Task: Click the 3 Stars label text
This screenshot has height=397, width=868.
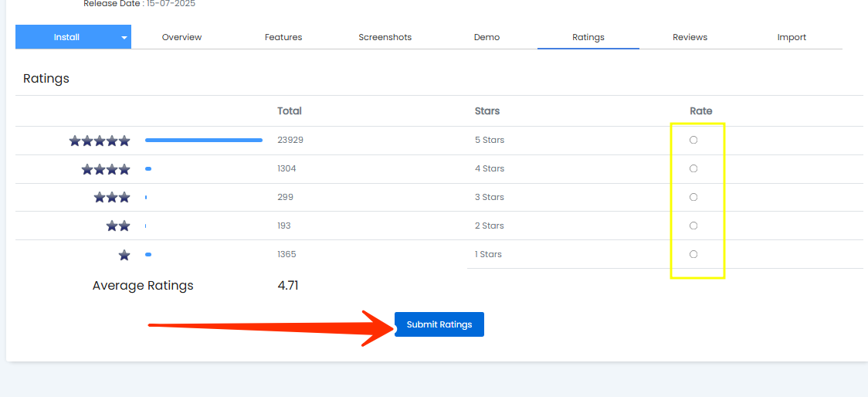Action: point(490,197)
